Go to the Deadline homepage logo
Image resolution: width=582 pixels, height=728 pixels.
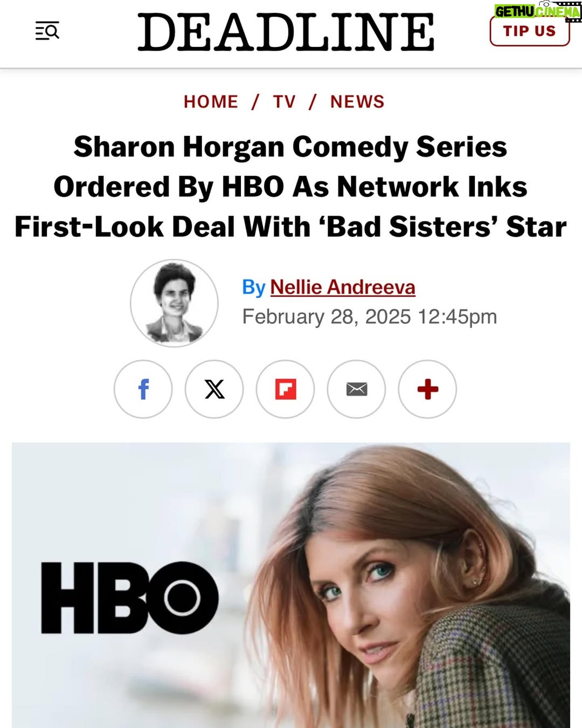click(286, 32)
